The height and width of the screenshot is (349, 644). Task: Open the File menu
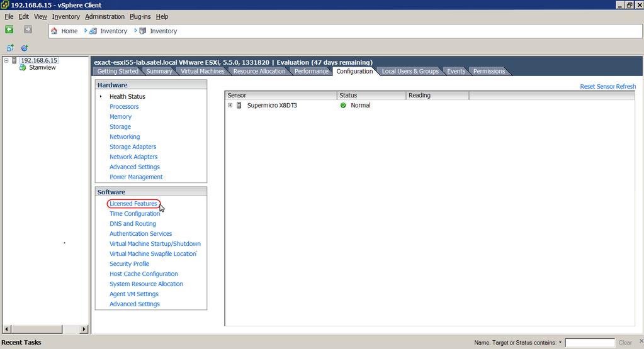9,16
